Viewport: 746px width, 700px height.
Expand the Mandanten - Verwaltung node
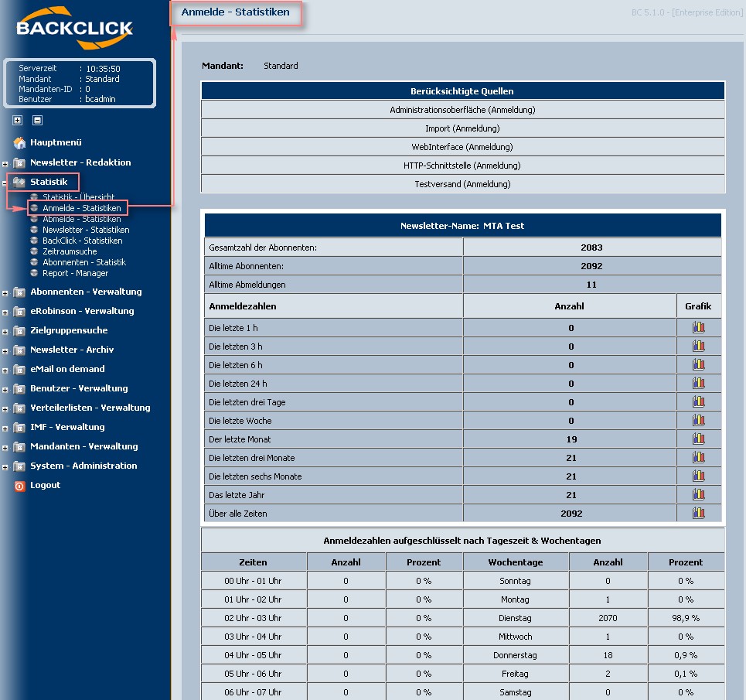pyautogui.click(x=5, y=448)
